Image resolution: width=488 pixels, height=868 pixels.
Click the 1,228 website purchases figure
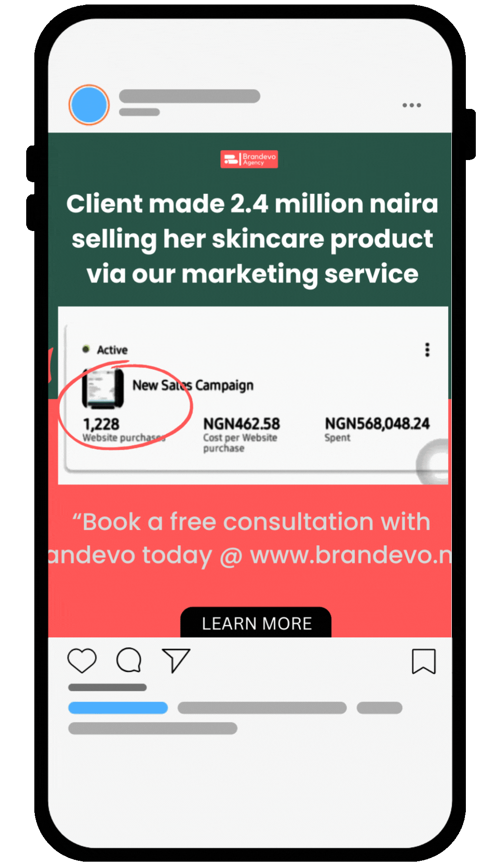point(101,424)
